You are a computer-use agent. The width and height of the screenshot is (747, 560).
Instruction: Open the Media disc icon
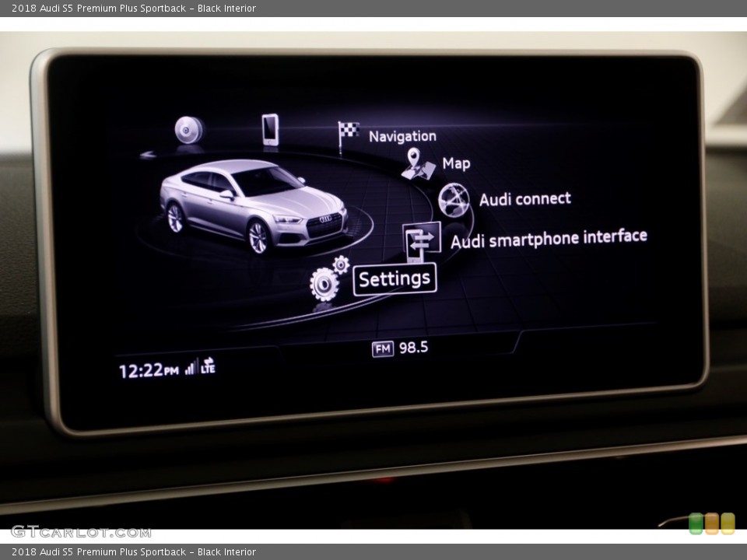point(189,130)
